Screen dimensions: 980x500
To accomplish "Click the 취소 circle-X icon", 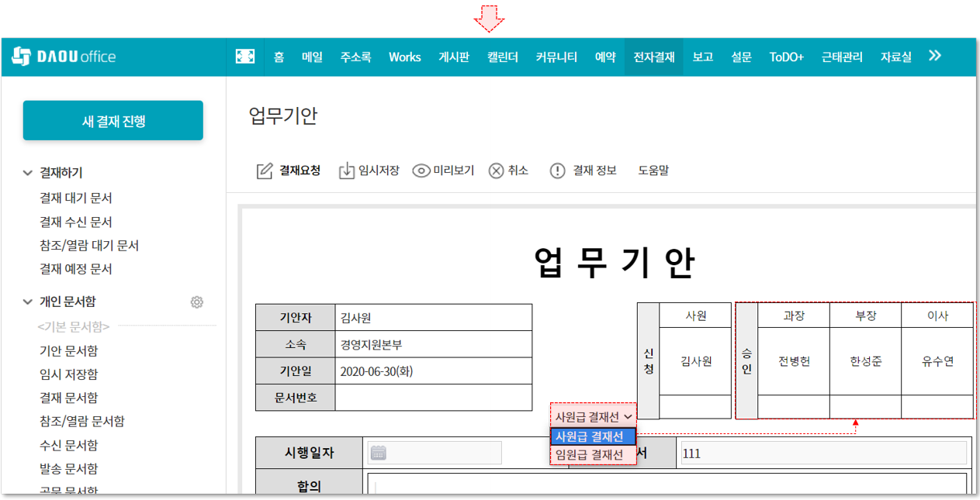I will [x=497, y=171].
